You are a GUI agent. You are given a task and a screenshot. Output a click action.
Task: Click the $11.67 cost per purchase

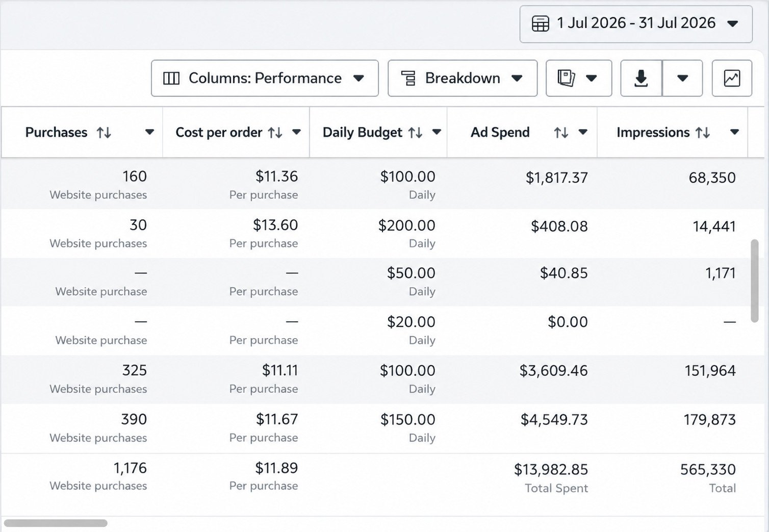(x=277, y=419)
